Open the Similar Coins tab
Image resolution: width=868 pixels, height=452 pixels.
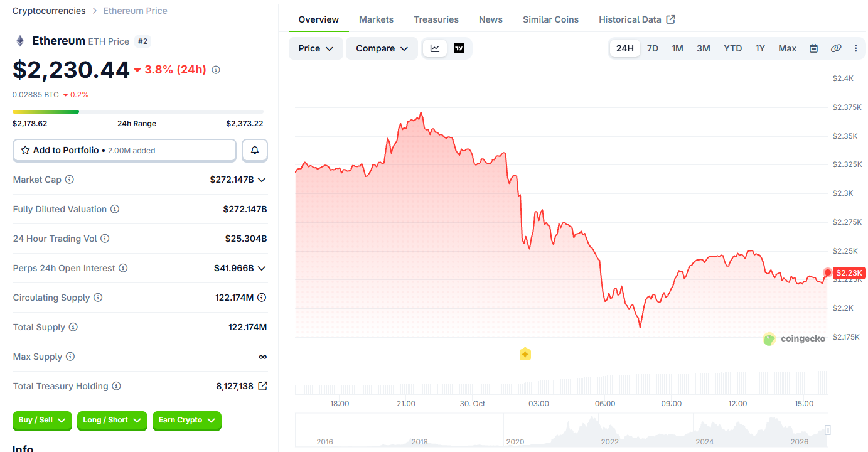[551, 19]
